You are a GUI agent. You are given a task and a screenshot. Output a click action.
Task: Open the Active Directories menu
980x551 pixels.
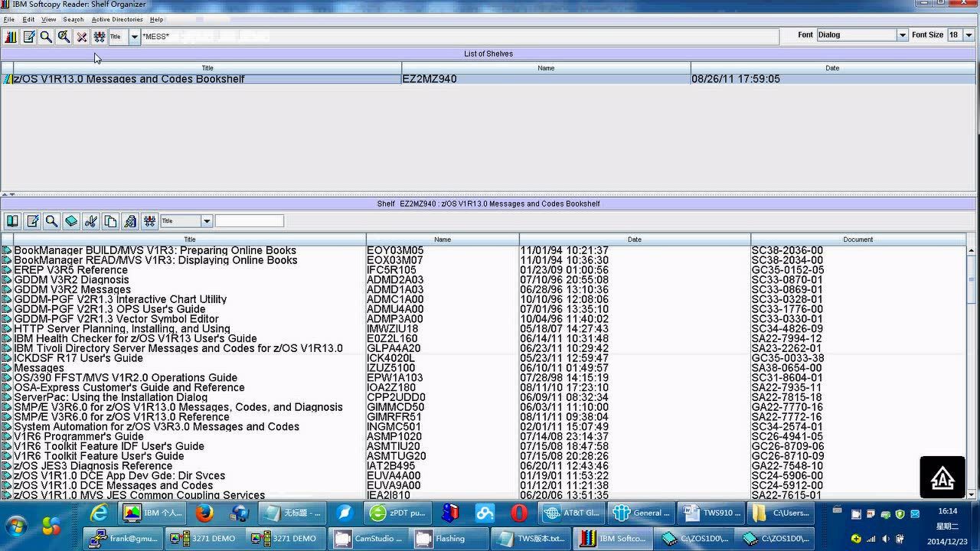(x=117, y=19)
